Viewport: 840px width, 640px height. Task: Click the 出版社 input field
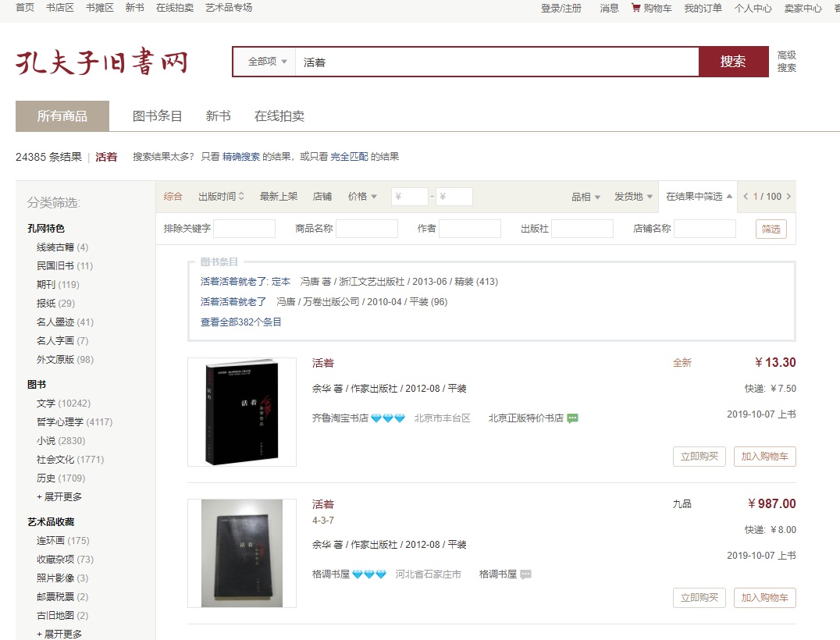[x=582, y=229]
